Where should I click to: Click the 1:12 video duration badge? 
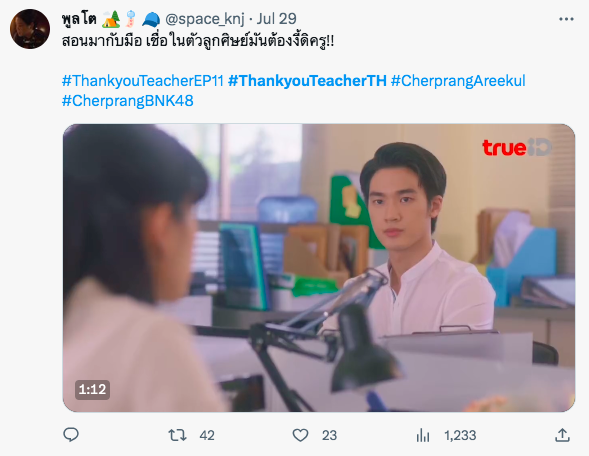92,390
